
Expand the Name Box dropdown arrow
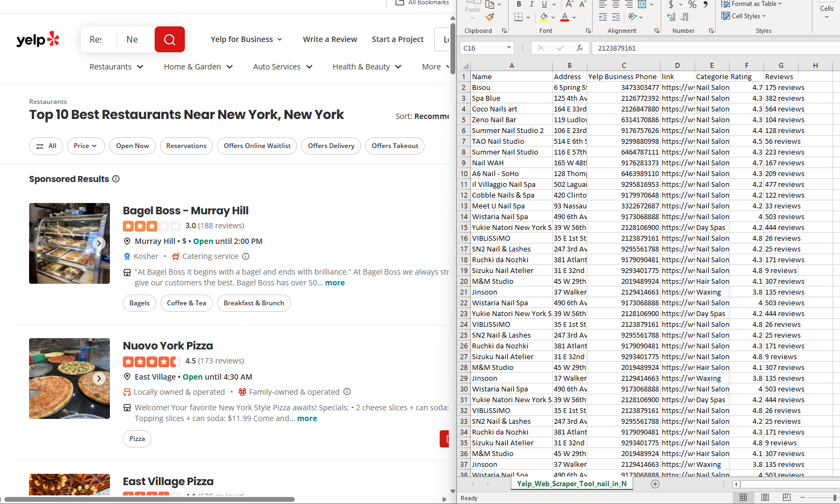[509, 48]
